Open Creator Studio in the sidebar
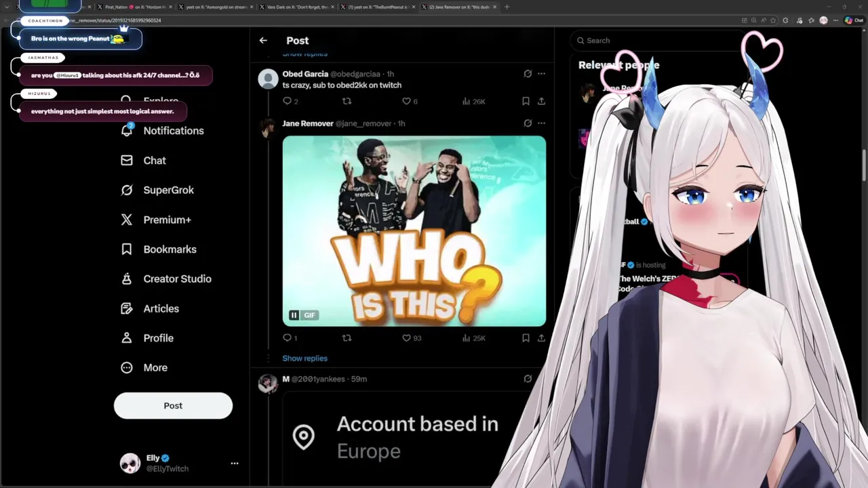The width and height of the screenshot is (868, 488). [166, 279]
